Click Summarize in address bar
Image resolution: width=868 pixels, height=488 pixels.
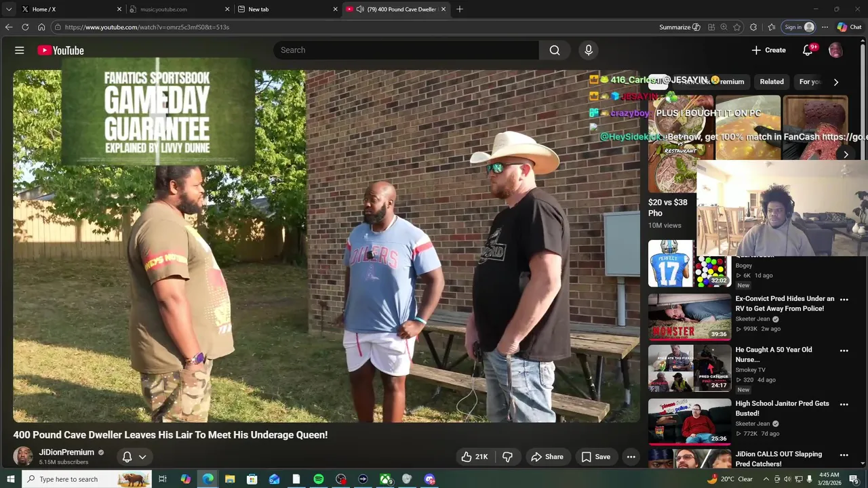click(x=679, y=27)
